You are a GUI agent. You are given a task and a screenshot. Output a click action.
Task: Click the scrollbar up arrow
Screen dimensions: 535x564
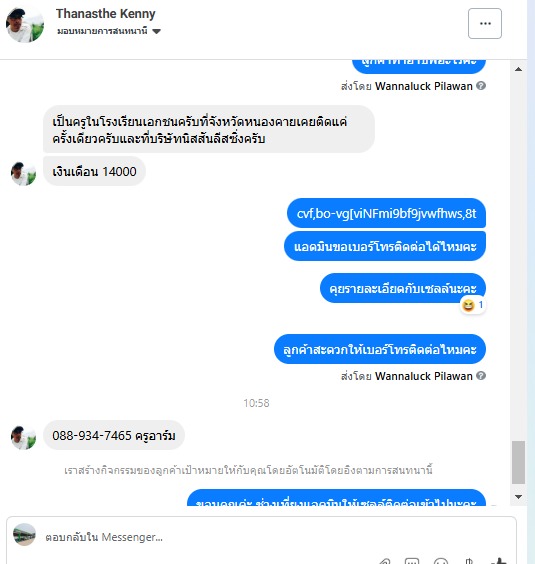point(518,69)
